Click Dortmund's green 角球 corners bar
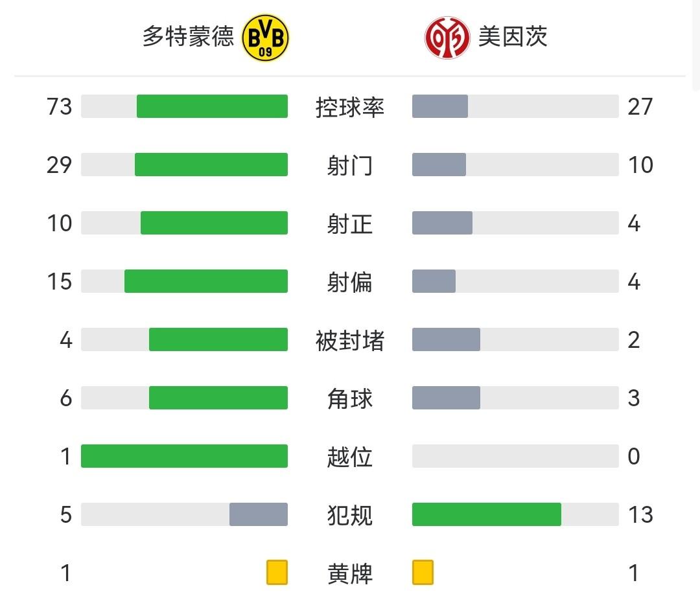Image resolution: width=700 pixels, height=596 pixels. 218,398
